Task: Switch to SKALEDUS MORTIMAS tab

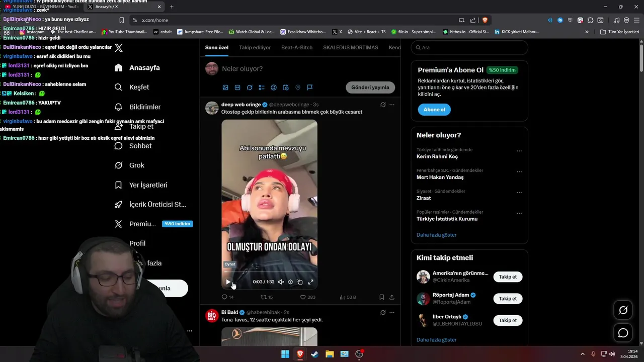Action: pyautogui.click(x=351, y=48)
